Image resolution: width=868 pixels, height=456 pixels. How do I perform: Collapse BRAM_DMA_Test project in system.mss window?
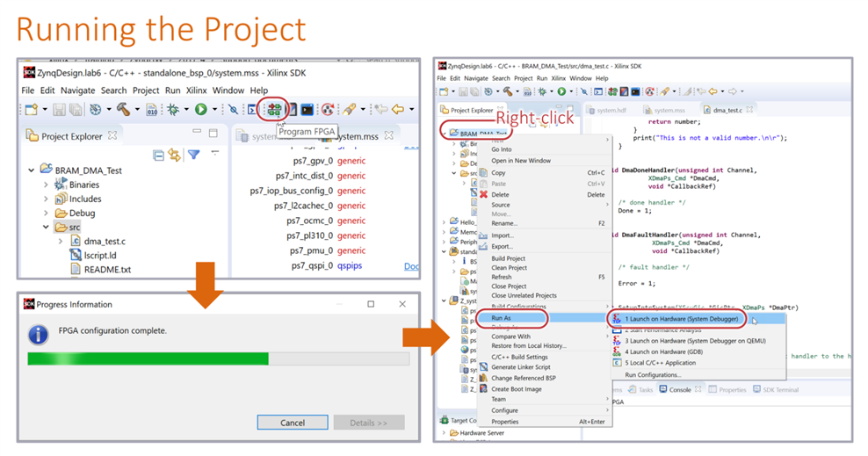click(x=32, y=170)
